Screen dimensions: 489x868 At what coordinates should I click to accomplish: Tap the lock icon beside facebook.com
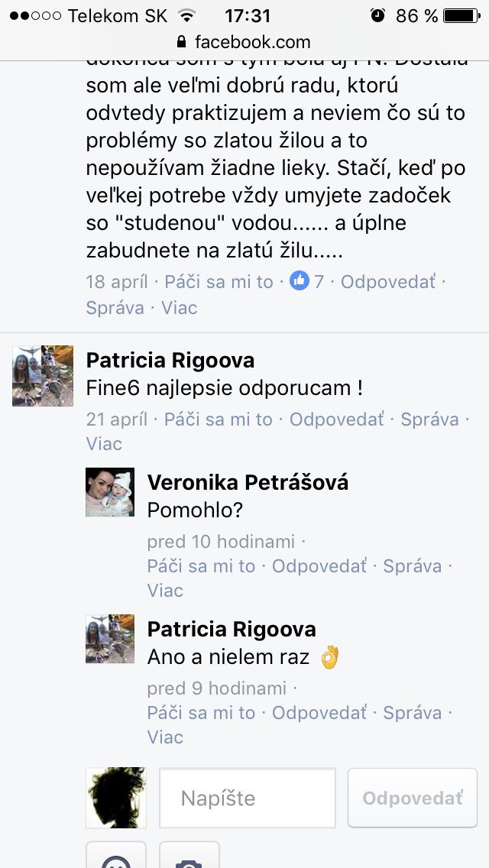coord(181,42)
